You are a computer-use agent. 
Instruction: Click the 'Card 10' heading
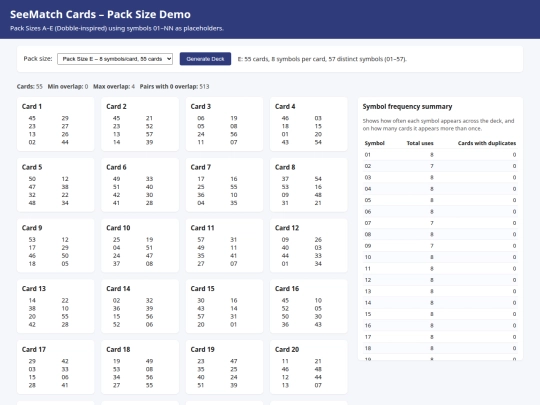118,228
